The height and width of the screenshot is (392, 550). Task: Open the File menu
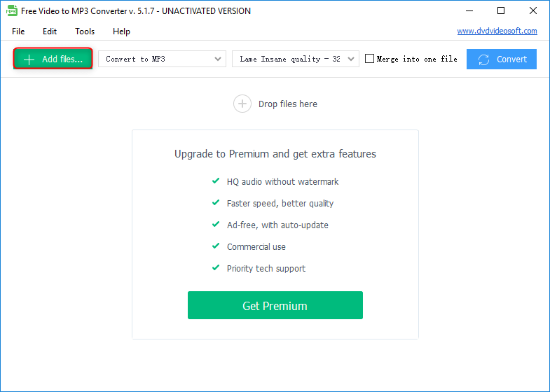click(x=18, y=31)
